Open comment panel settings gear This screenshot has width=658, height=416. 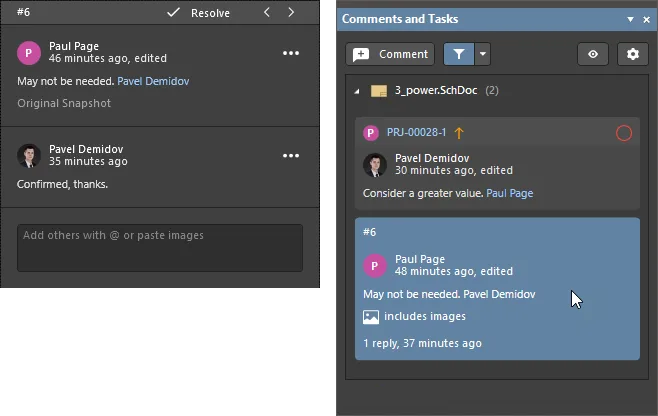632,54
